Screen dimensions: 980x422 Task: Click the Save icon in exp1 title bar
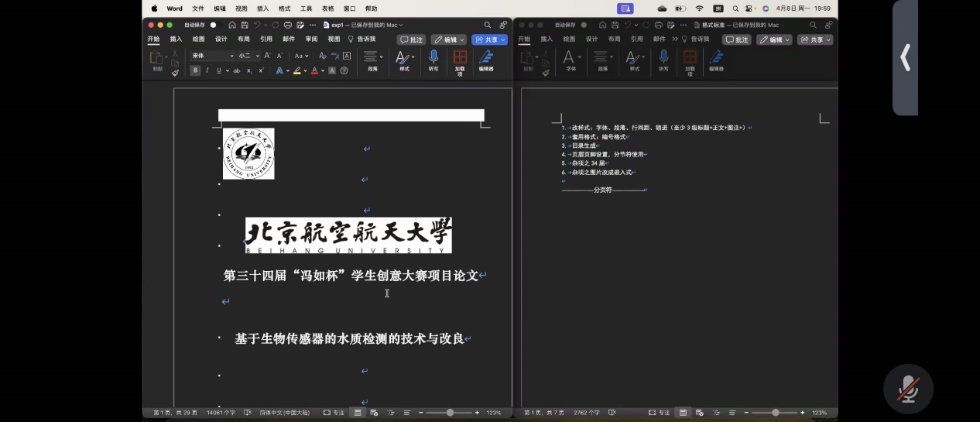tap(243, 25)
